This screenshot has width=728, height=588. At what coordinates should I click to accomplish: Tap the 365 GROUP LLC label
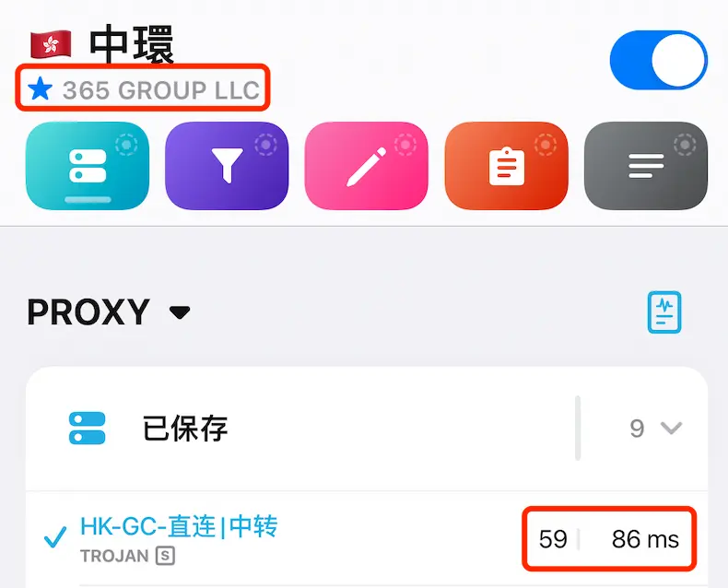point(161,89)
